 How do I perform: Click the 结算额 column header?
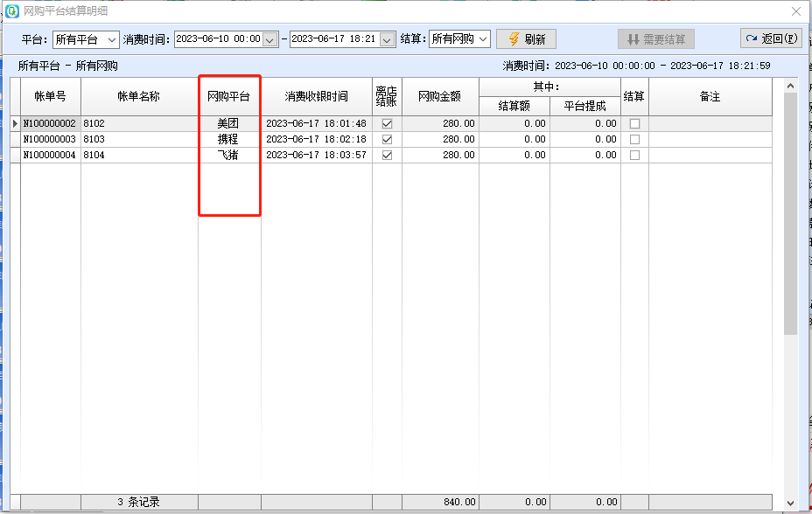(x=514, y=106)
